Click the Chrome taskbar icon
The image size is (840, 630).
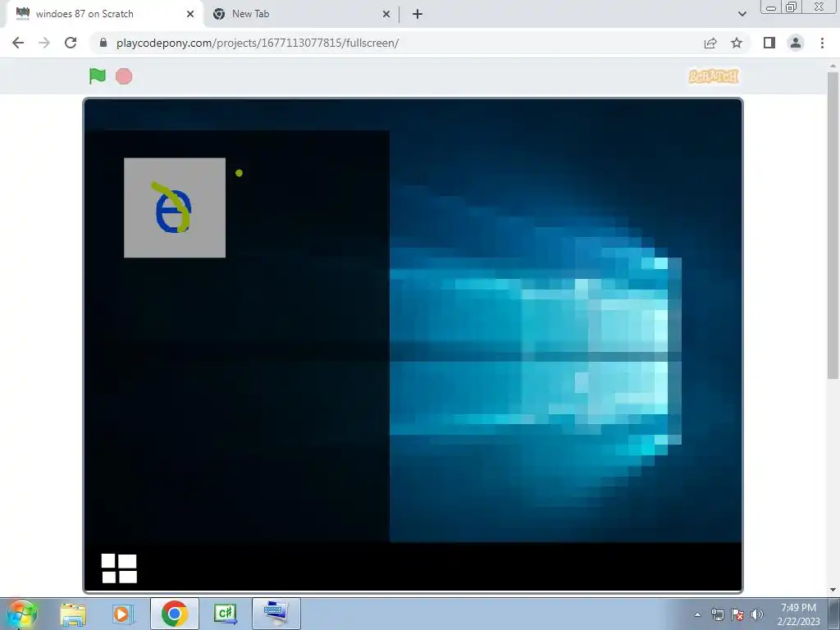[x=174, y=614]
